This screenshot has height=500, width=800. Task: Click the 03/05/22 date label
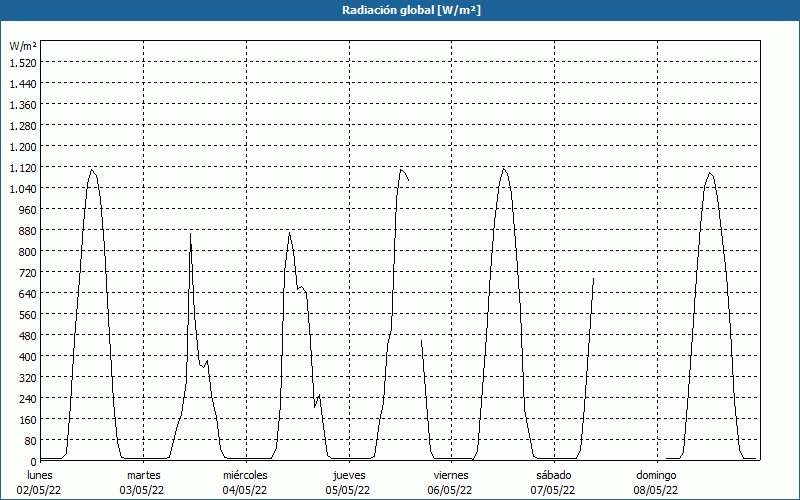[142, 490]
